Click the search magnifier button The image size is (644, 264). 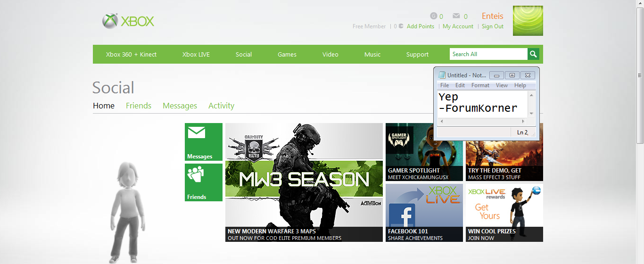tap(533, 54)
